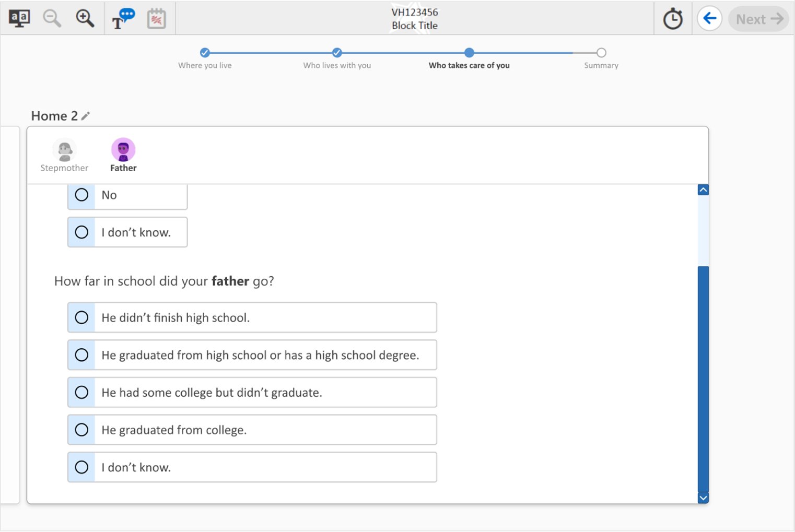The height and width of the screenshot is (532, 795).
Task: Jump to "Where you live" step
Action: point(205,53)
